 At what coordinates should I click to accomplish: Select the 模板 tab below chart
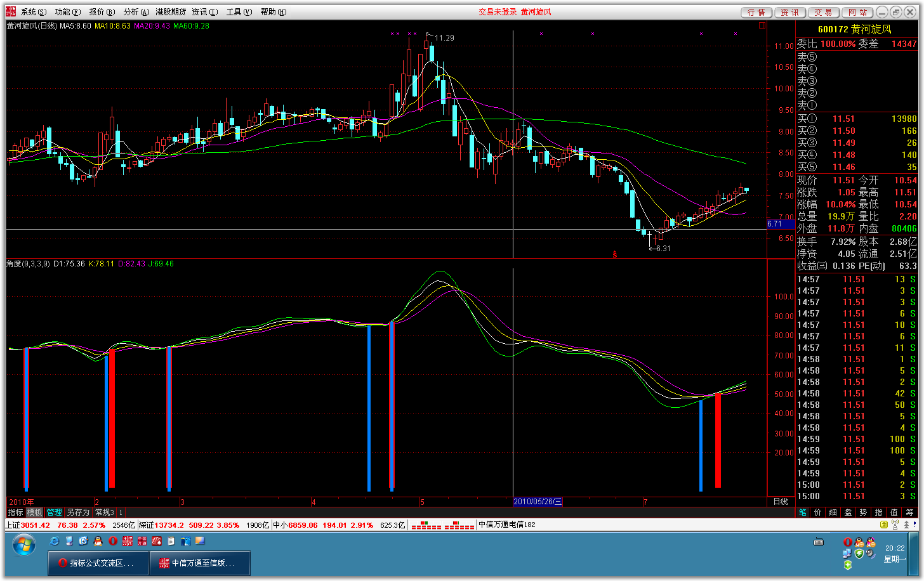pos(34,512)
